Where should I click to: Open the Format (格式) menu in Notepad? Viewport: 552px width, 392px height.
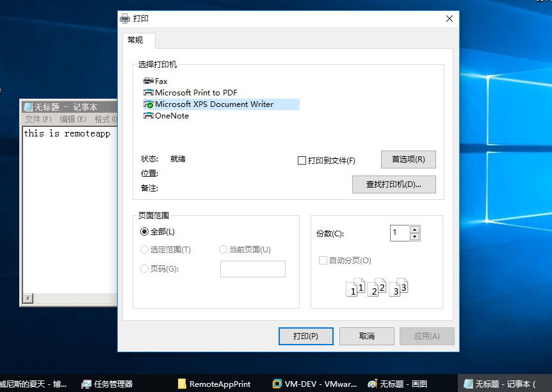pyautogui.click(x=106, y=119)
